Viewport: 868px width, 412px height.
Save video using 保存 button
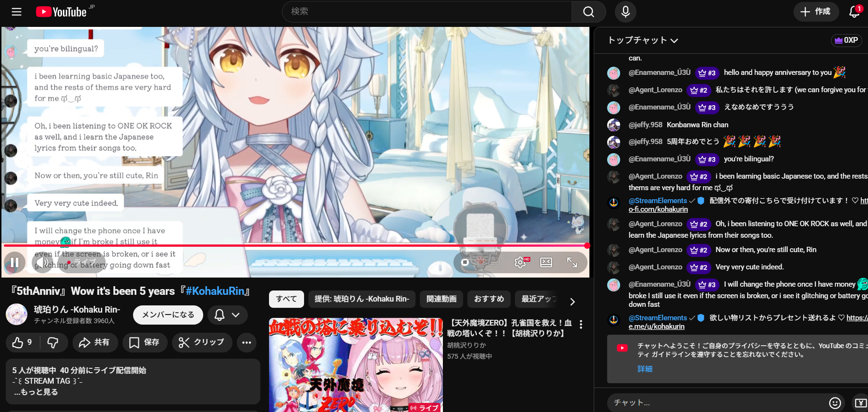tap(145, 342)
